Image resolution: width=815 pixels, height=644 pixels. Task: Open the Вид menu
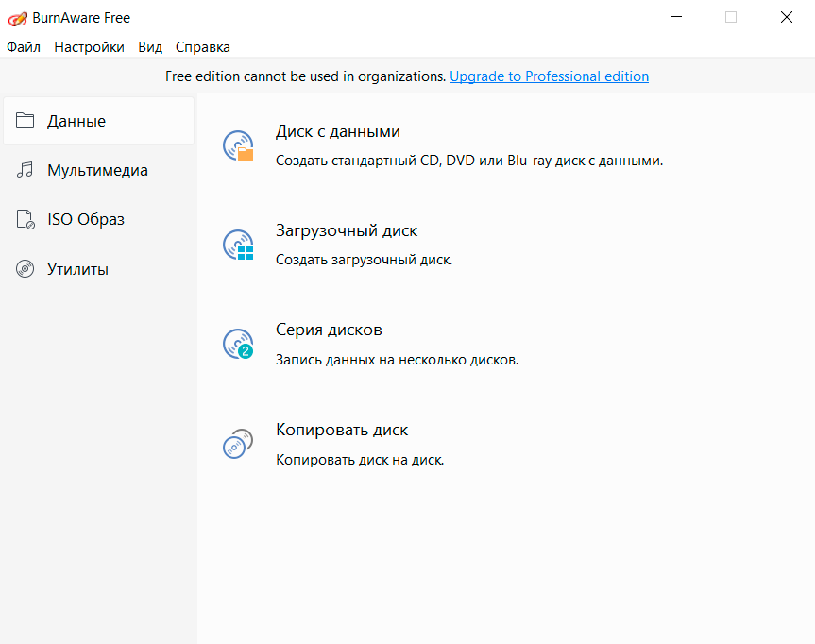(150, 47)
